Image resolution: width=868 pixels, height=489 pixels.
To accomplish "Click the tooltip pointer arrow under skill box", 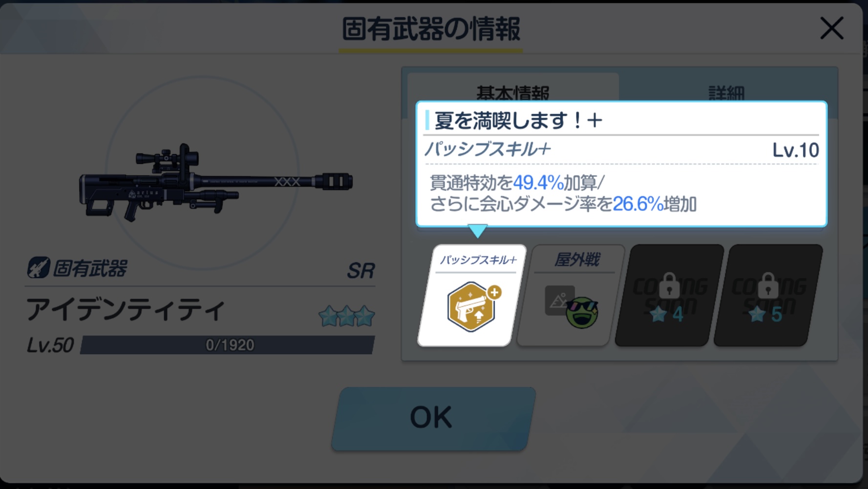I will 477,231.
